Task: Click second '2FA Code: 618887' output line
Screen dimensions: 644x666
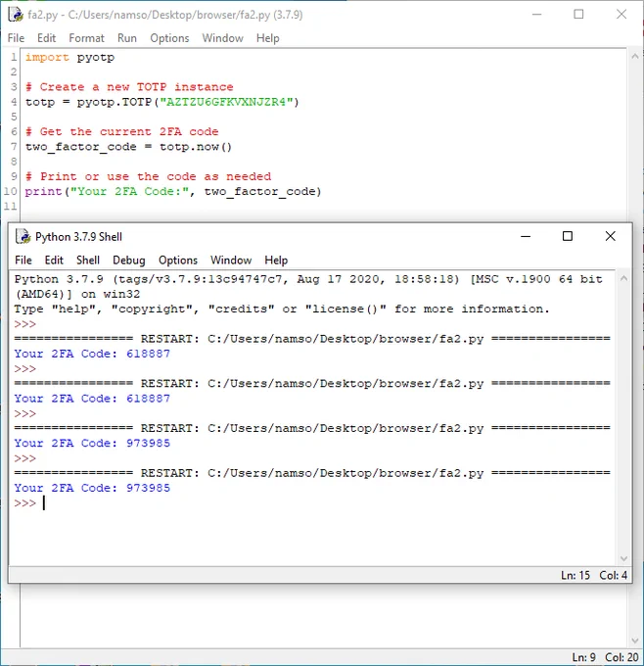Action: 92,399
